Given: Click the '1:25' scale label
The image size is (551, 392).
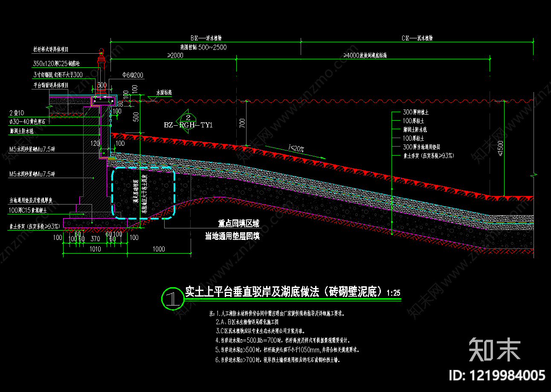Looking at the screenshot, I should [394, 294].
